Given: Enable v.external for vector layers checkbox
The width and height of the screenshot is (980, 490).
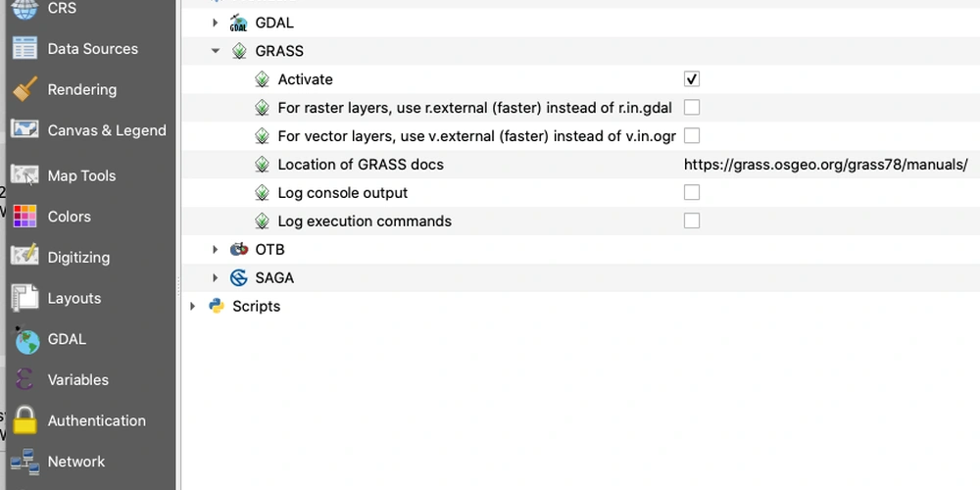Looking at the screenshot, I should click(691, 135).
